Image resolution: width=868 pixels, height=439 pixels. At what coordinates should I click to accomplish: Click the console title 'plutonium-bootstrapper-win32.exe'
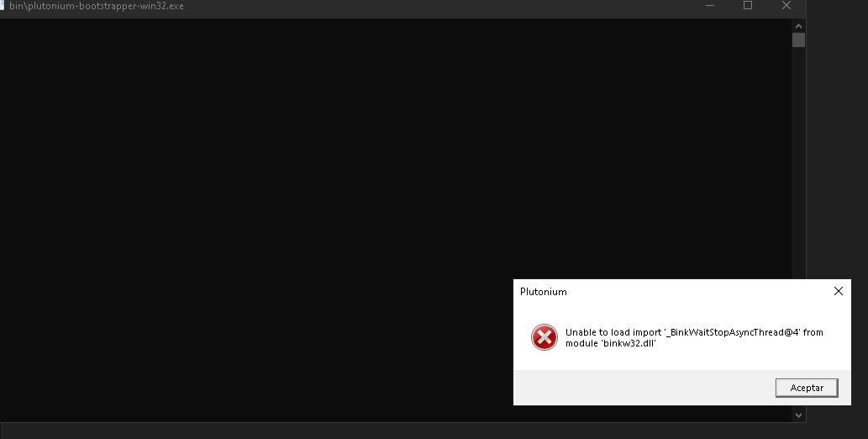pyautogui.click(x=97, y=6)
